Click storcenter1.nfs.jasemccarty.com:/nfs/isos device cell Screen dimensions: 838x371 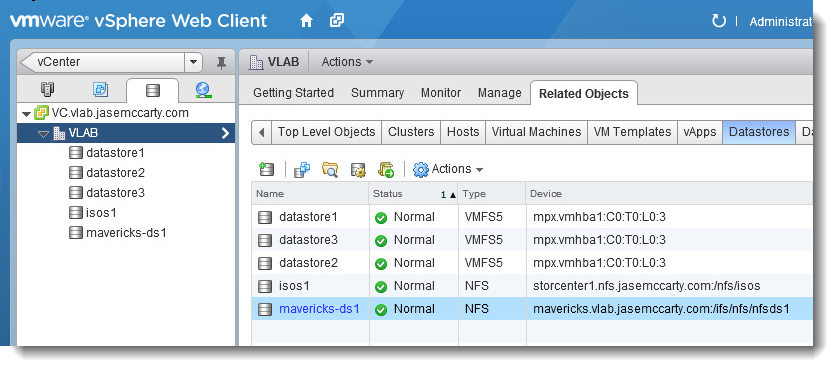646,286
